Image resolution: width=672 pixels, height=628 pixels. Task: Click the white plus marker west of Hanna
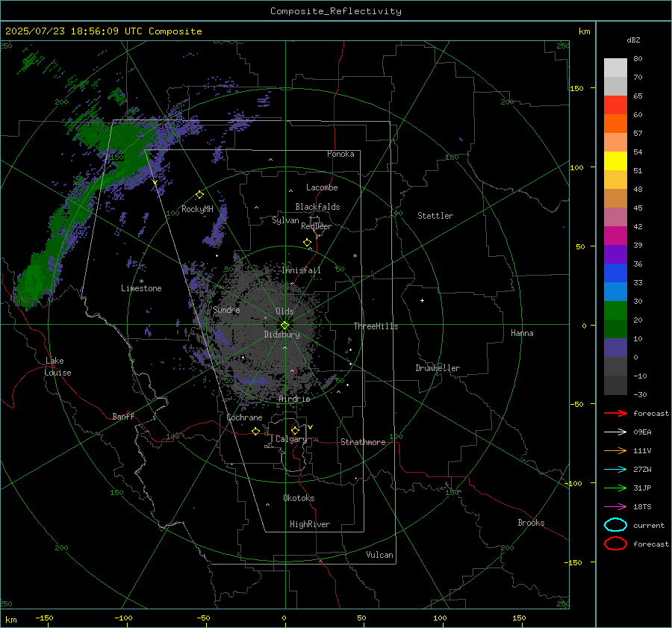click(x=422, y=300)
